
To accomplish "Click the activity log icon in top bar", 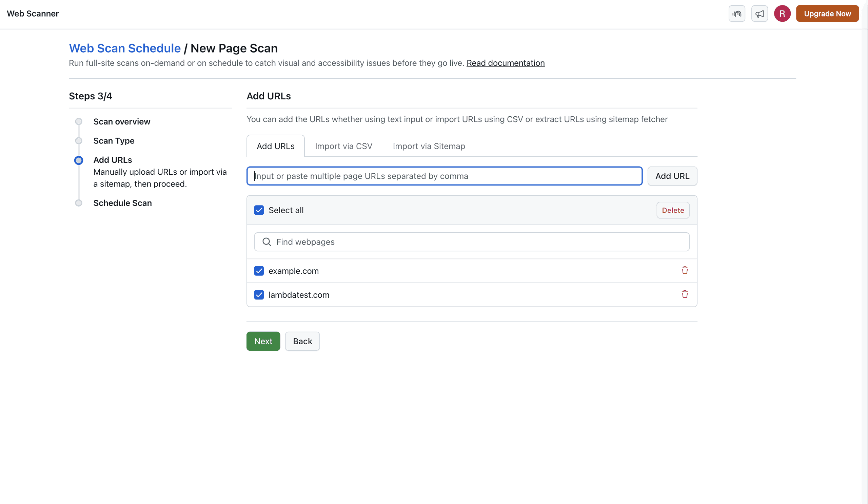I will [x=737, y=14].
